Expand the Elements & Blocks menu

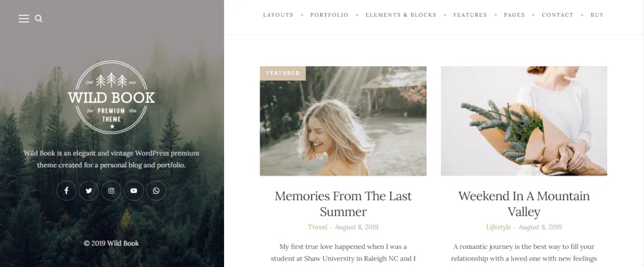tap(401, 15)
